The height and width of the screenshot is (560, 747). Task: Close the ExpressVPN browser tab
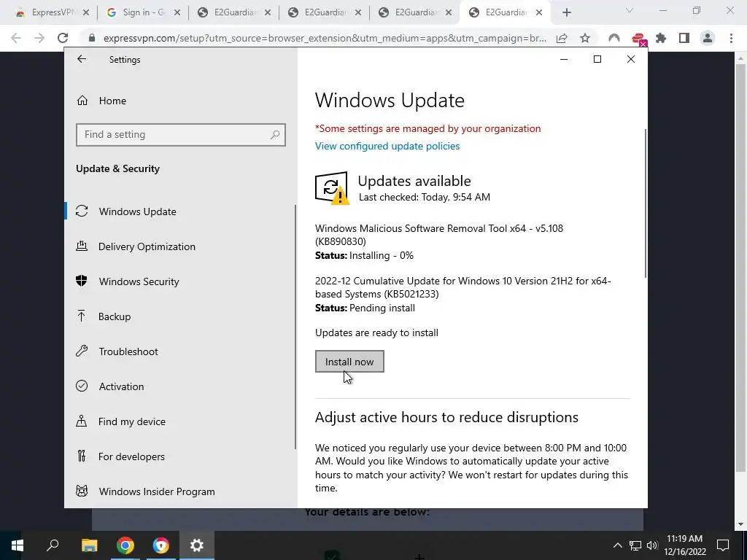pyautogui.click(x=86, y=13)
